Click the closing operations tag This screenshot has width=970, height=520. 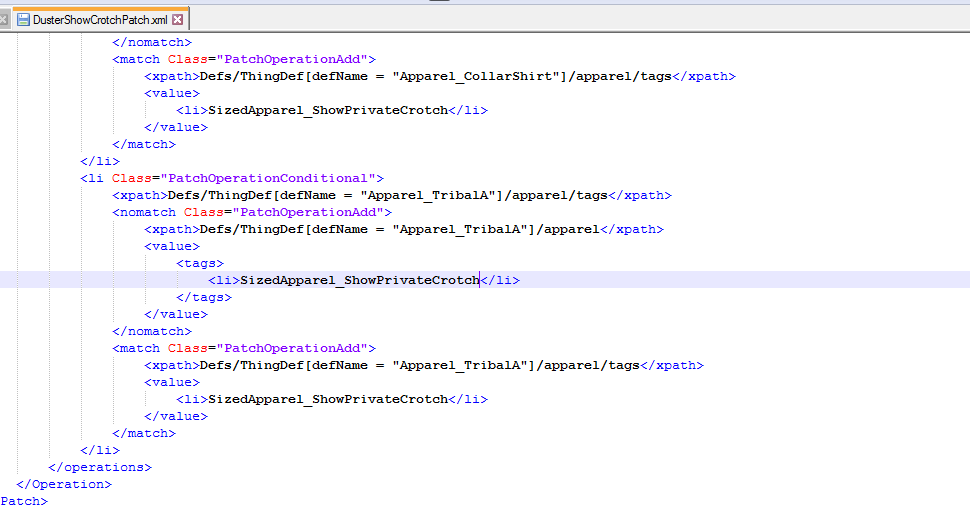pos(100,467)
